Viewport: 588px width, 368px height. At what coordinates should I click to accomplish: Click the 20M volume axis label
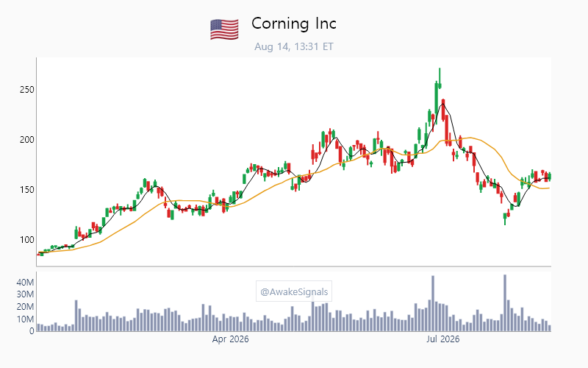[x=25, y=307]
